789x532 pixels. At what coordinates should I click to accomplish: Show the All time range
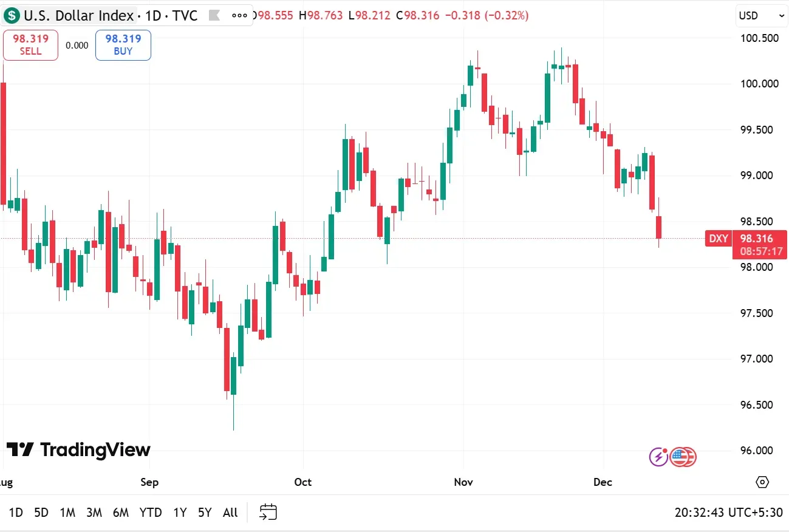click(x=230, y=513)
